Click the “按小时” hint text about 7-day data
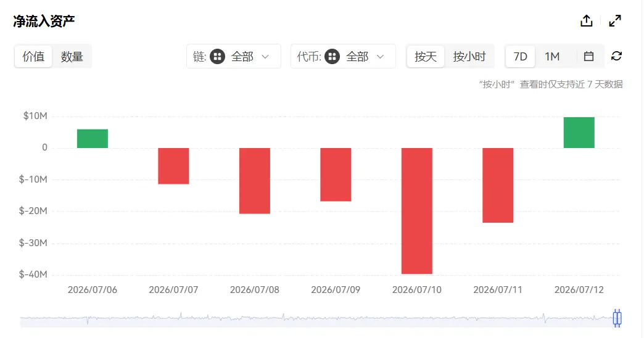This screenshot has height=338, width=644. pos(551,84)
